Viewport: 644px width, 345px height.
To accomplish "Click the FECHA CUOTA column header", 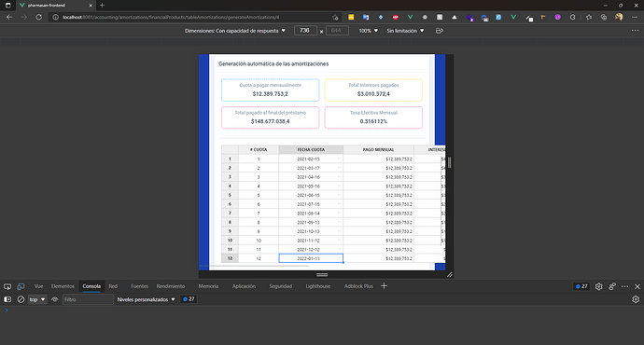I will click(x=311, y=150).
